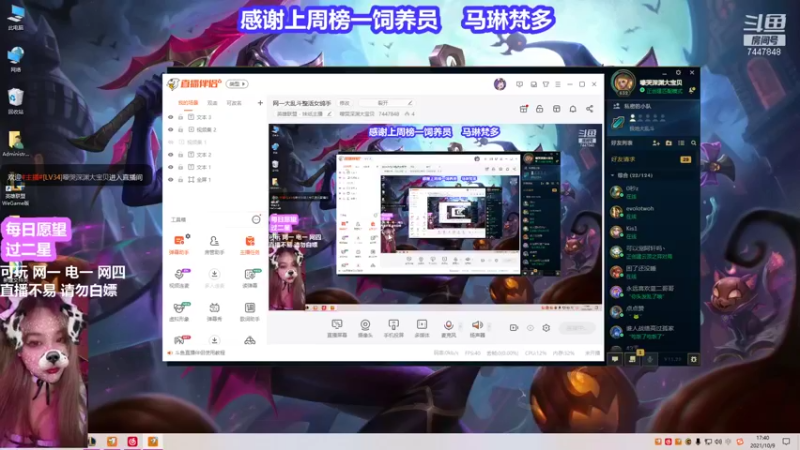800x450 pixels.
Task: Click the record video icon beside the gear
Action: (x=514, y=328)
